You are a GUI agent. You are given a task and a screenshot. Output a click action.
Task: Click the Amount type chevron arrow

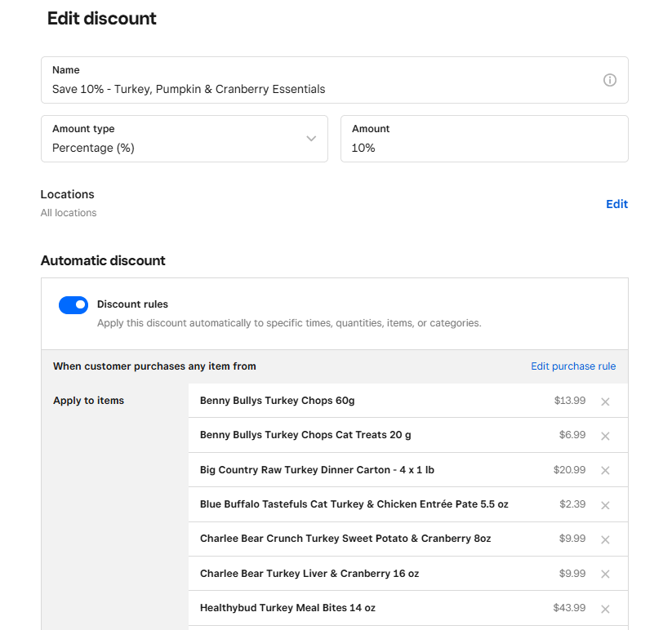click(311, 139)
